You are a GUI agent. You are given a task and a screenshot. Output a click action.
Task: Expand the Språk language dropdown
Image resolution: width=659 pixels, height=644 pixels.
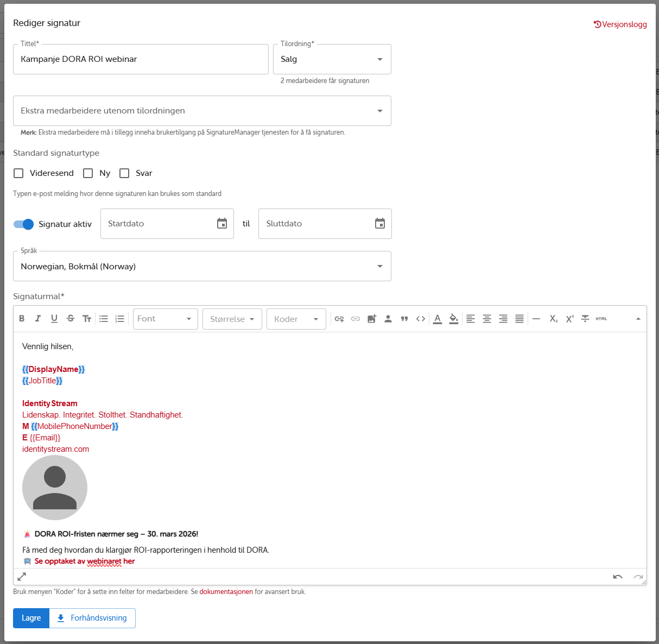pos(202,266)
